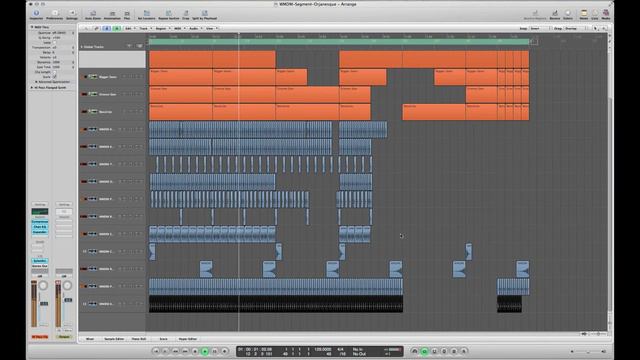Switch to the Piano Roll tab
This screenshot has width=640, height=360.
point(139,339)
